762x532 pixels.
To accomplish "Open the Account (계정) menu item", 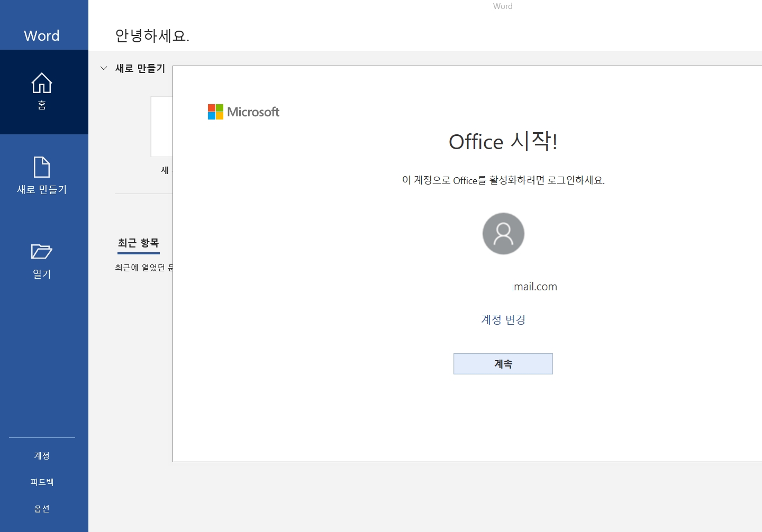I will 42,456.
